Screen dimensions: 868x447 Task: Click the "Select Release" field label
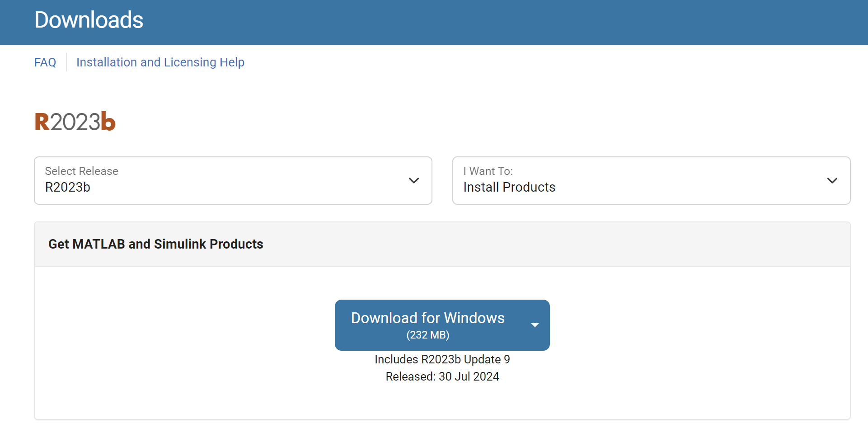point(82,171)
